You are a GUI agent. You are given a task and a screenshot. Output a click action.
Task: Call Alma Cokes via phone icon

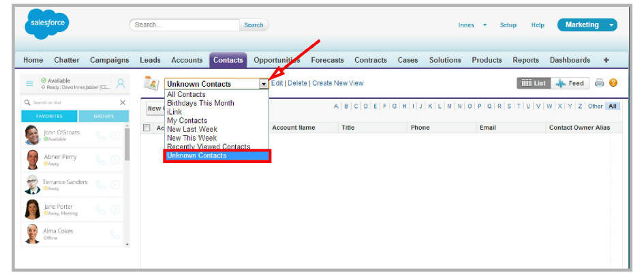coord(115,234)
